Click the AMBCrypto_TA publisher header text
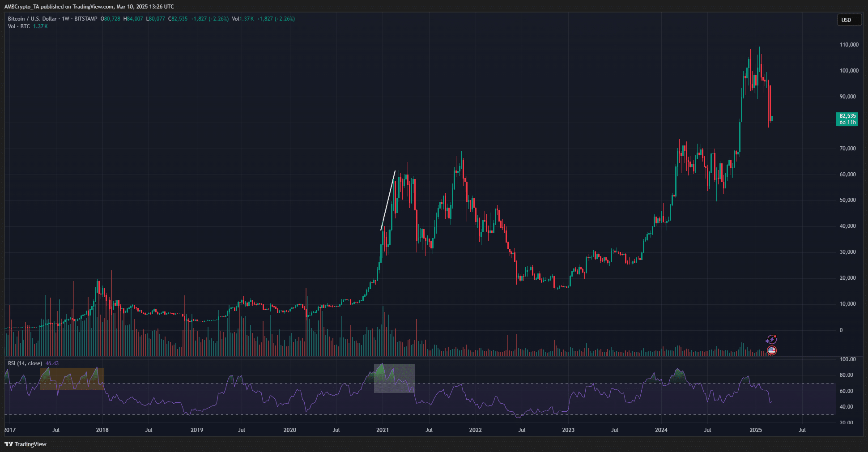 pyautogui.click(x=89, y=7)
